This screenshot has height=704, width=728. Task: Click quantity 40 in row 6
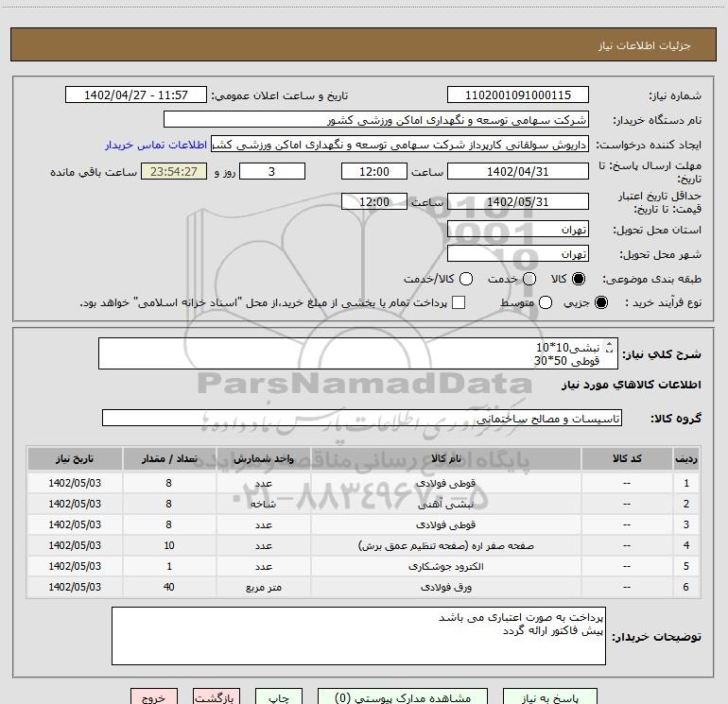[169, 587]
